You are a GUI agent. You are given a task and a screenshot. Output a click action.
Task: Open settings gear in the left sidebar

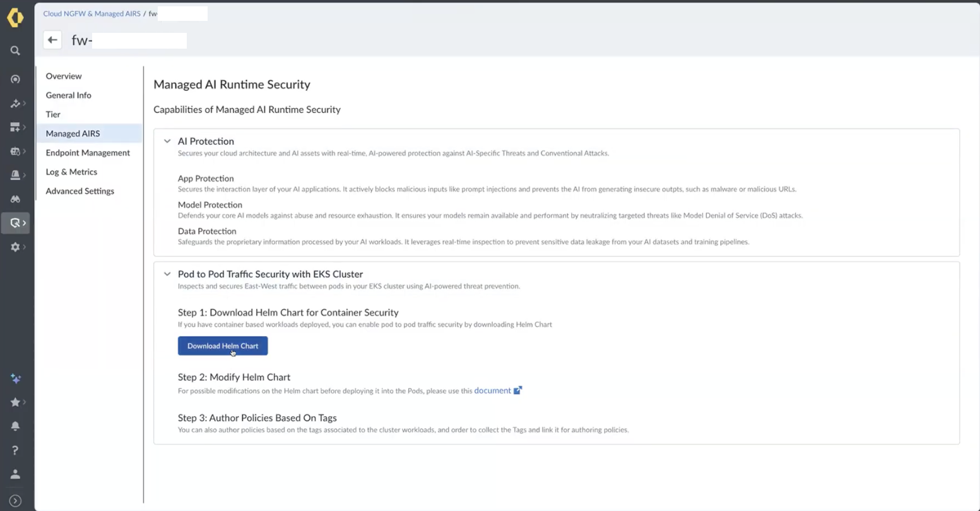click(x=15, y=247)
